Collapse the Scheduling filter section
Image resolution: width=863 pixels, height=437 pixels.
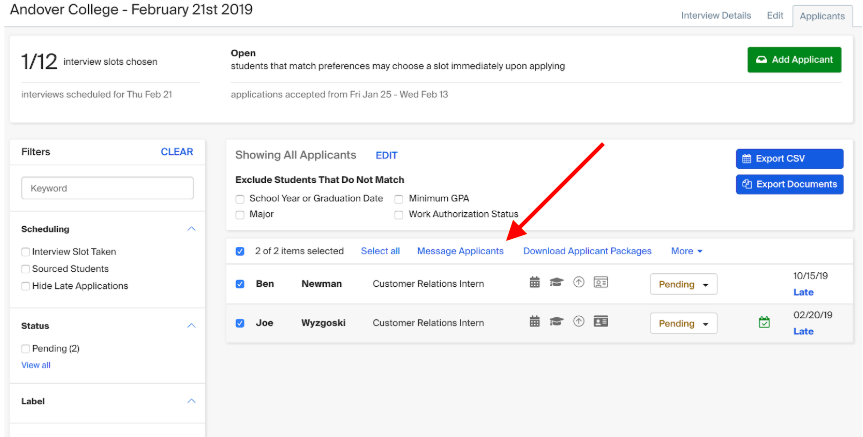pyautogui.click(x=191, y=229)
